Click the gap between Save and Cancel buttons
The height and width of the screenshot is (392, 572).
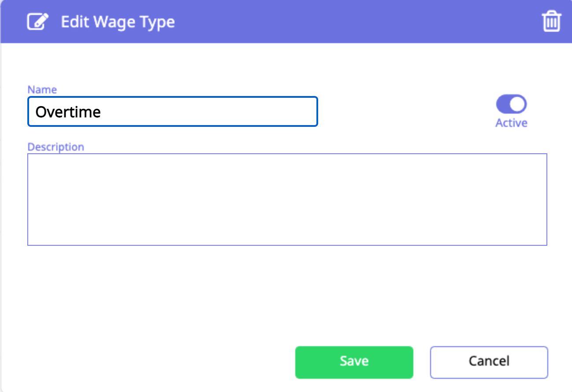point(422,362)
